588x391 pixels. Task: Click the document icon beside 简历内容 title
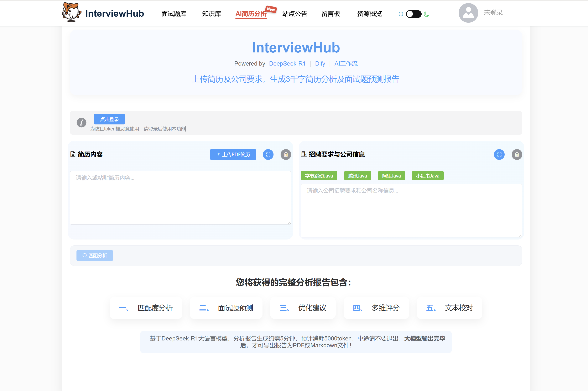[73, 154]
